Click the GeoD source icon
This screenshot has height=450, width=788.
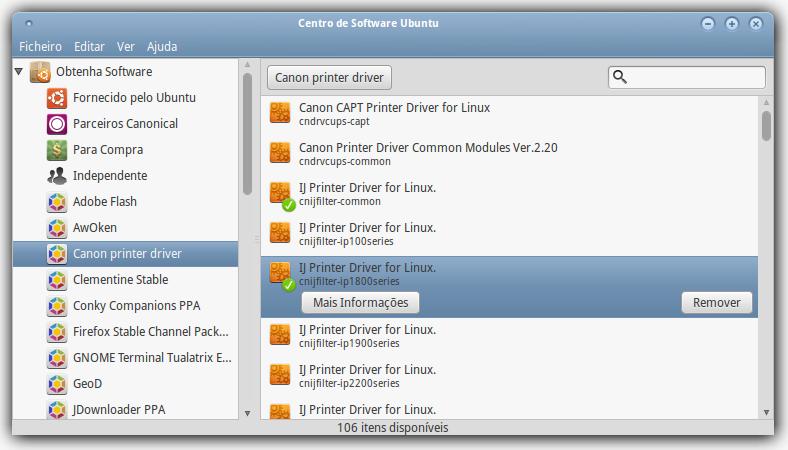coord(57,384)
